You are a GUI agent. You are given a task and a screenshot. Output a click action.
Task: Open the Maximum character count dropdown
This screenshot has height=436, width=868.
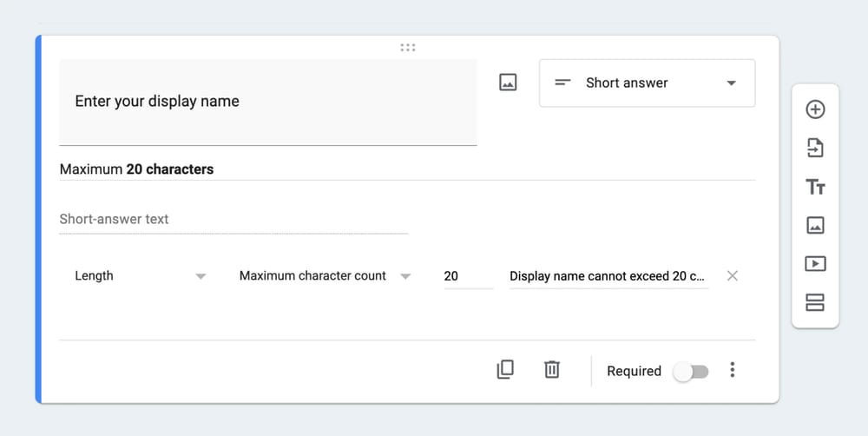point(324,276)
